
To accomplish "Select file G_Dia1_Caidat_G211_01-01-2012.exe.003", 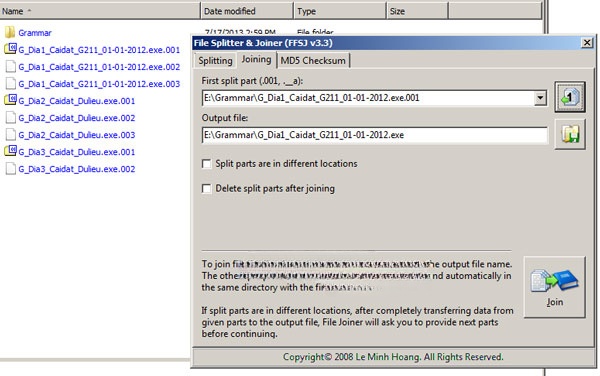I will (x=99, y=84).
